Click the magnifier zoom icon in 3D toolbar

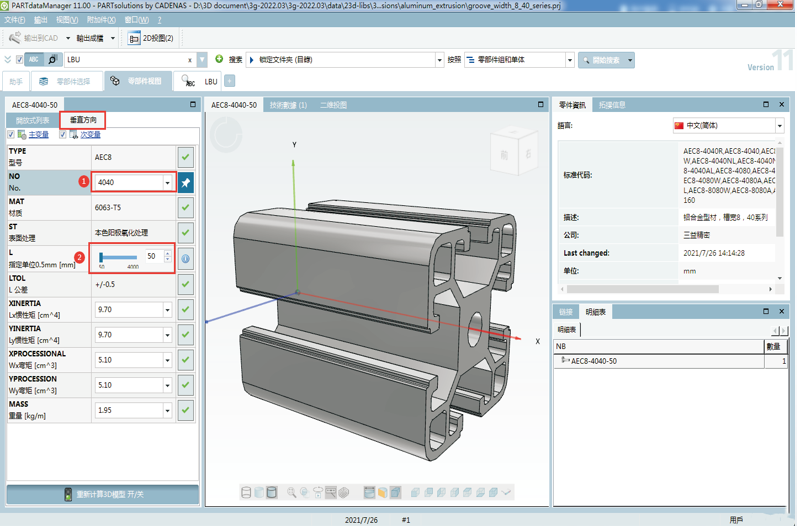coord(291,492)
